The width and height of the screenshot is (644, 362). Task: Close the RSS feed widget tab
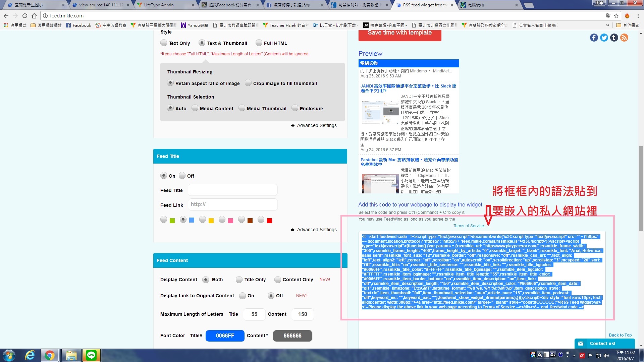click(x=452, y=5)
